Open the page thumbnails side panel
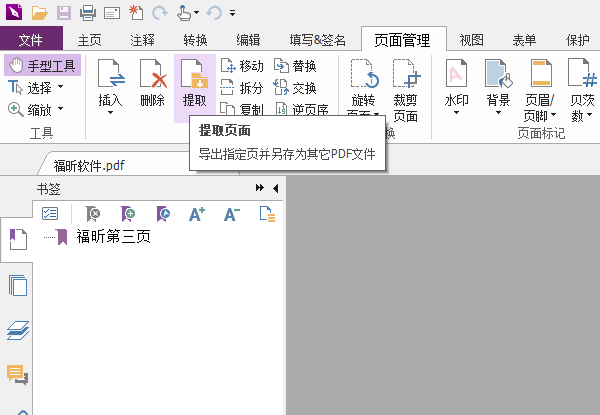The image size is (600, 415). pos(18,286)
